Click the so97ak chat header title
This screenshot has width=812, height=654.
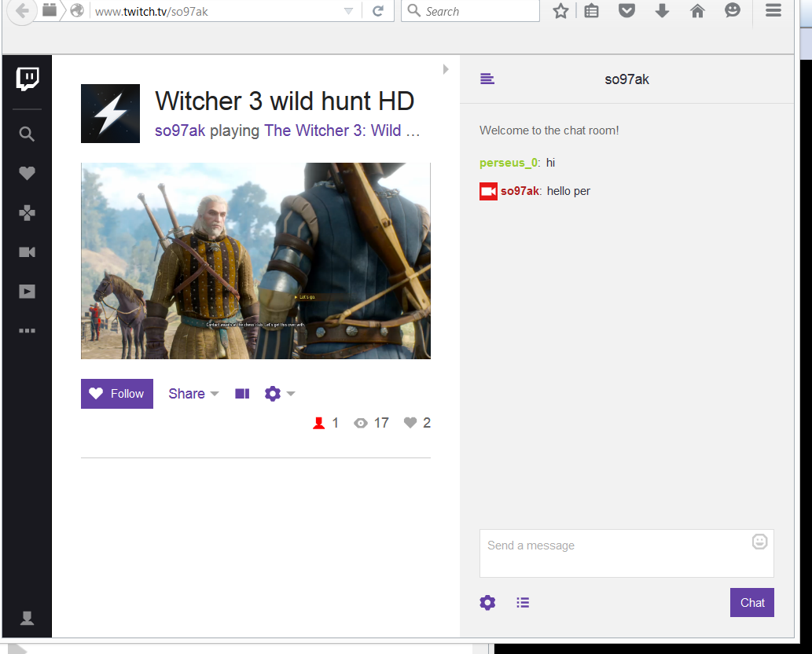626,79
